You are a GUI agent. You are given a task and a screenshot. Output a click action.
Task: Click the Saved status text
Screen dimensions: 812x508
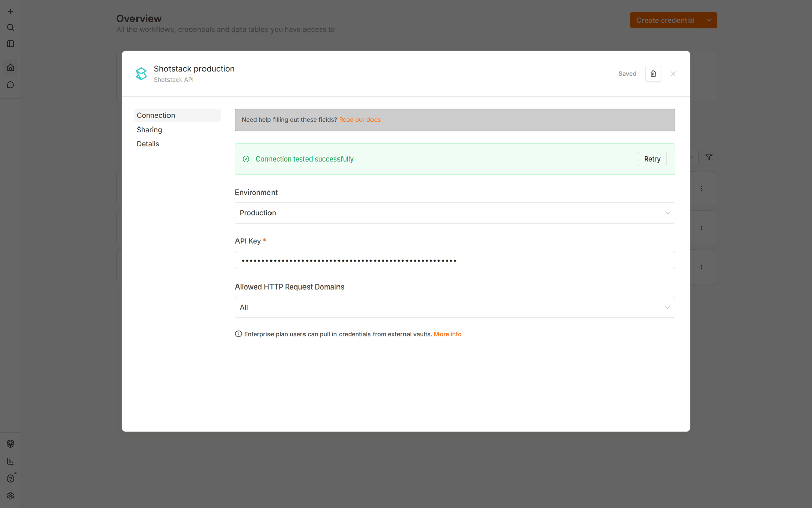pyautogui.click(x=627, y=74)
